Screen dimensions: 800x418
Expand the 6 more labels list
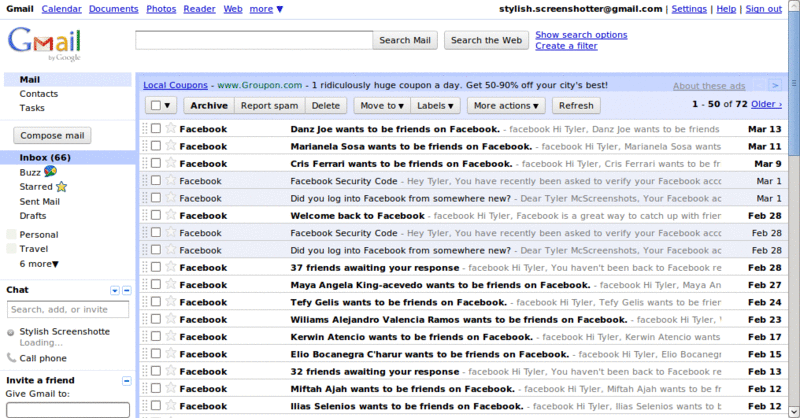pyautogui.click(x=39, y=264)
